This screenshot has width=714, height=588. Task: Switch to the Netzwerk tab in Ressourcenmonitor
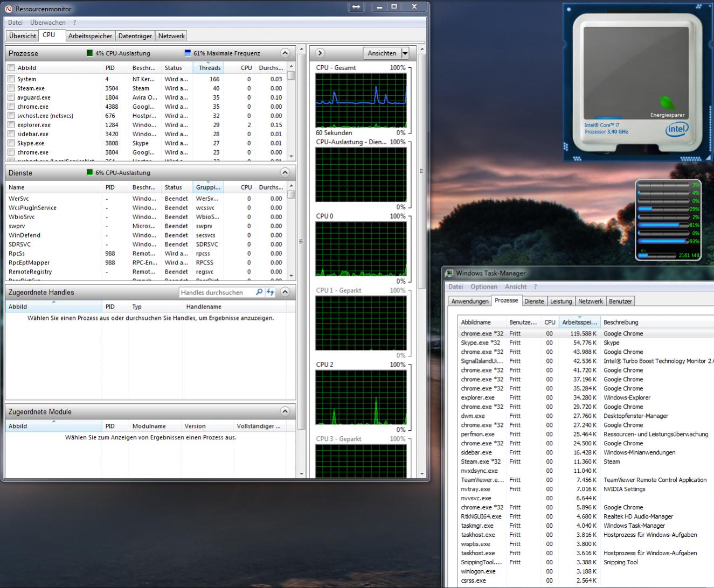tap(171, 36)
